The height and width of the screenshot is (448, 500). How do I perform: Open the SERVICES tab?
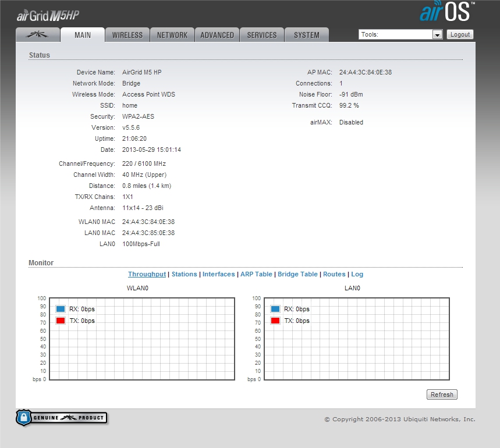click(x=262, y=35)
